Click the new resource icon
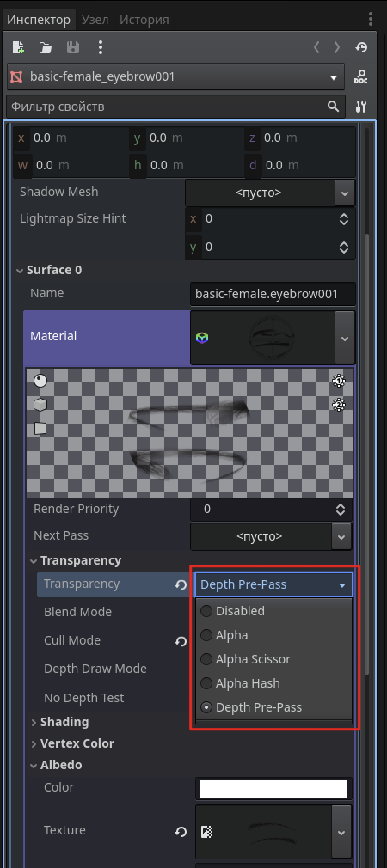 point(18,47)
